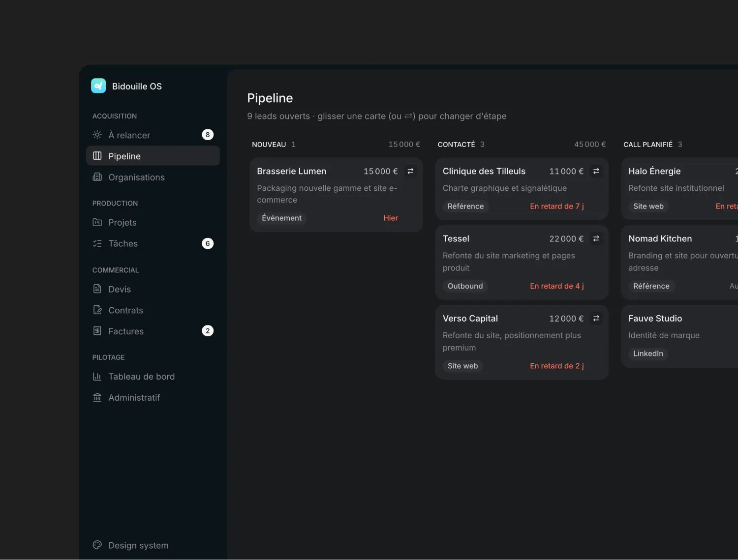Click the Bidouille OS logo icon
The image size is (738, 560).
tap(98, 86)
